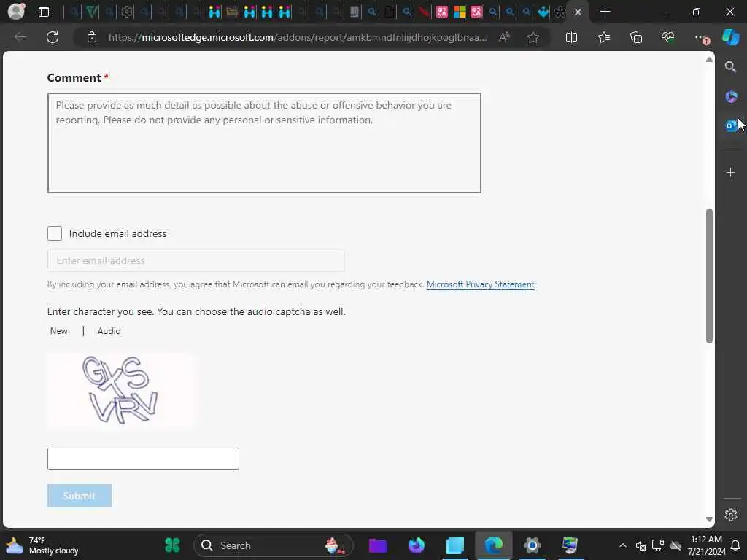Screen dimensions: 747x560
Task: Reload the current page
Action: (x=53, y=37)
